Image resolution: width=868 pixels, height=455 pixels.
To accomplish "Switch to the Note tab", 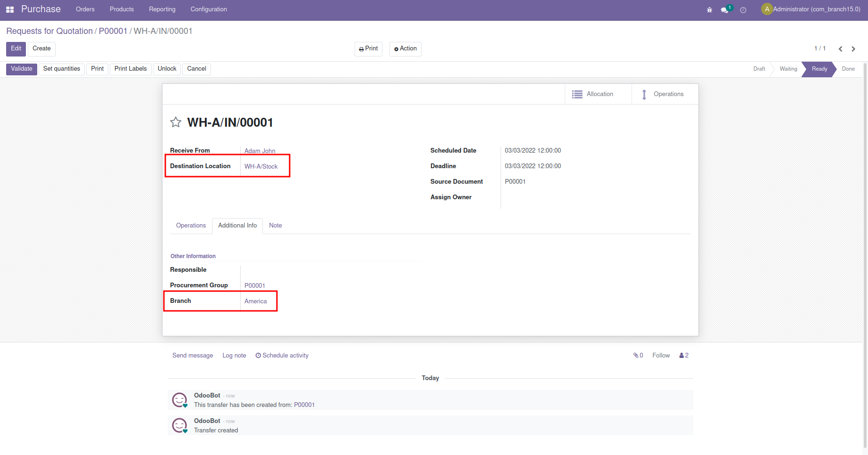I will click(276, 226).
